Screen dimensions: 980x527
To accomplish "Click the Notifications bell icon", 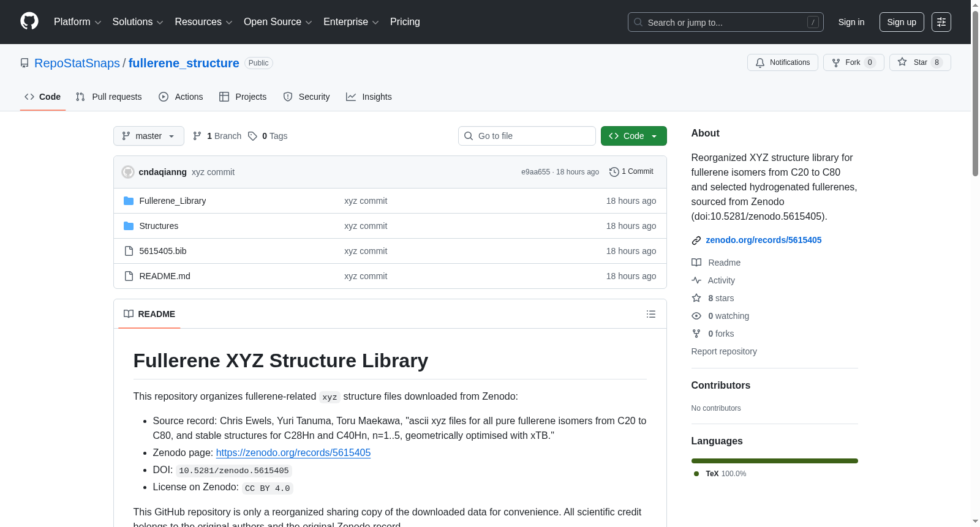I will pos(760,62).
